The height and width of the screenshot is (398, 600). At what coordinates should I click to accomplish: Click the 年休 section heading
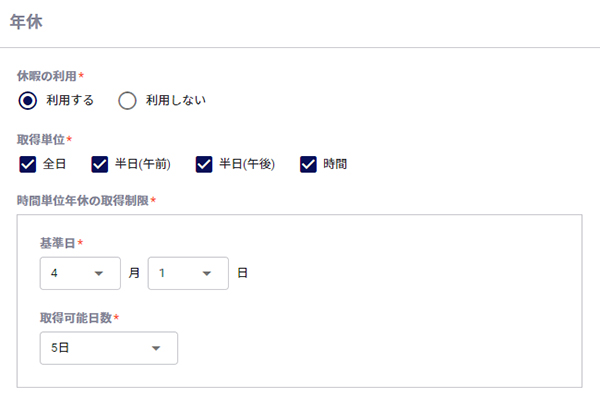tap(26, 21)
